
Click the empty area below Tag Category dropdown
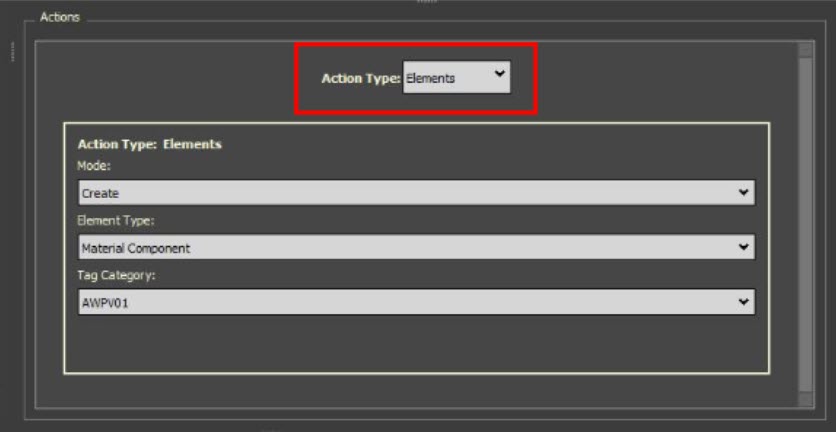click(x=416, y=344)
